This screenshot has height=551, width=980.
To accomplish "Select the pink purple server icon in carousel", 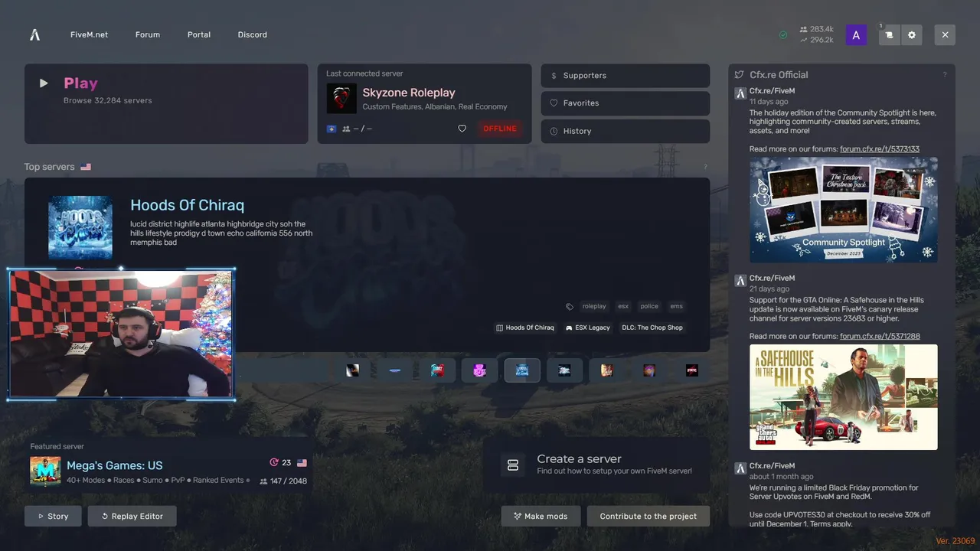I will coord(479,370).
